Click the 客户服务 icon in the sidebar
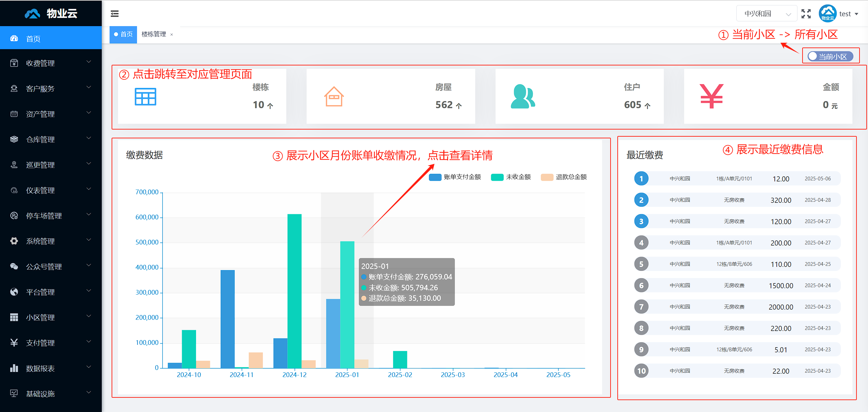 (14, 89)
